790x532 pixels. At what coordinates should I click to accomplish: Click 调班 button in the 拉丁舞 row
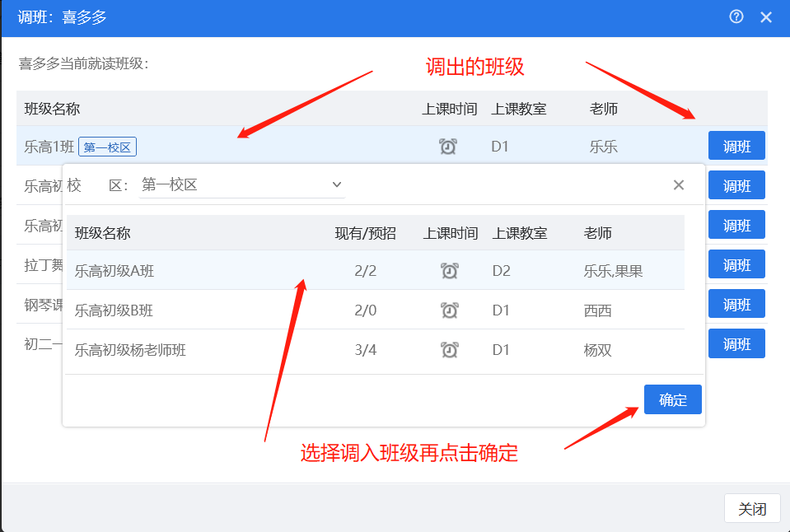click(736, 264)
